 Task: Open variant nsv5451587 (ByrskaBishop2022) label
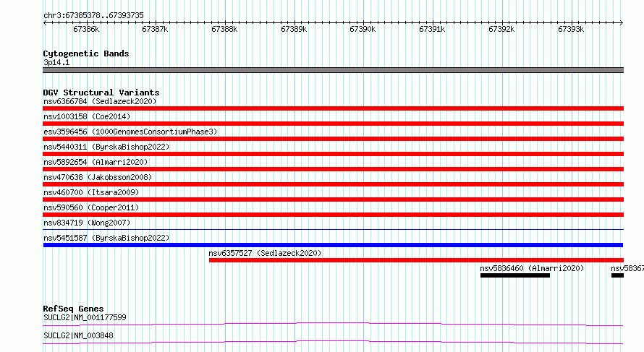[x=106, y=238]
